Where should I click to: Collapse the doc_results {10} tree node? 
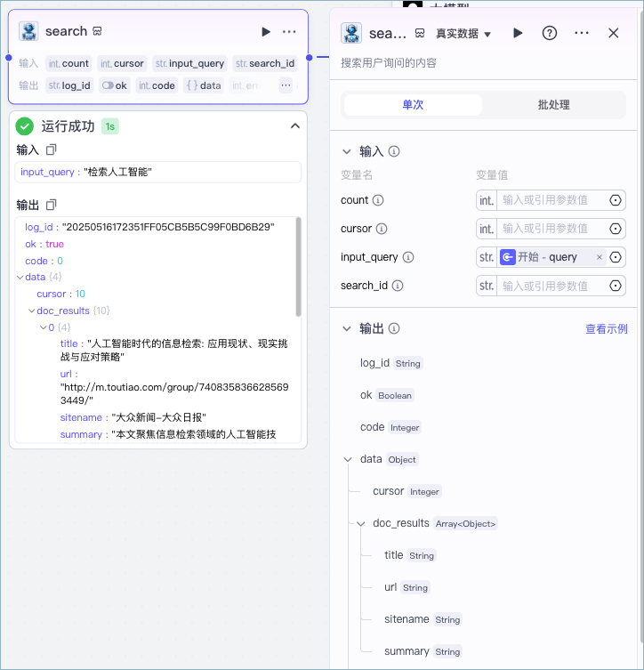[x=32, y=311]
